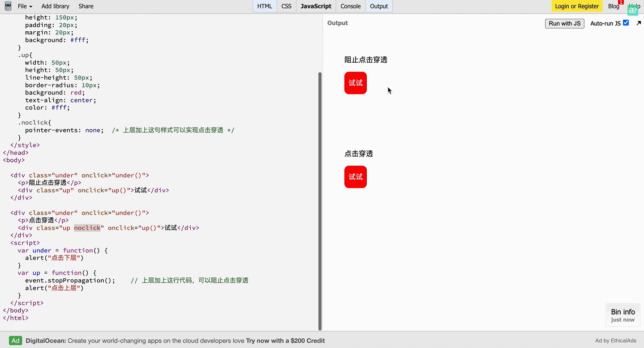Click the Login or Register button

pyautogui.click(x=577, y=6)
